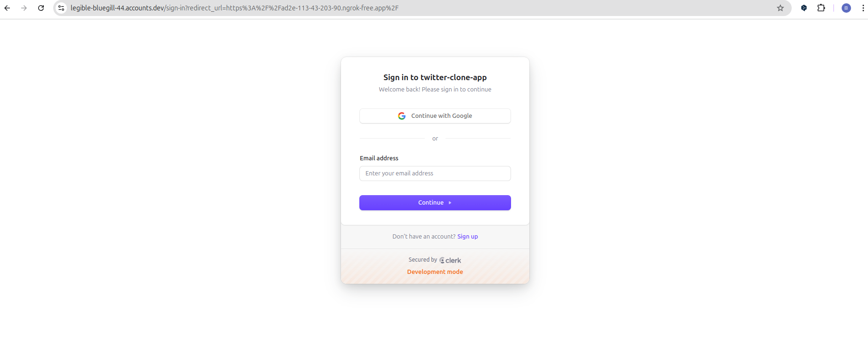868x347 pixels.
Task: Click the Email address field label
Action: point(379,158)
